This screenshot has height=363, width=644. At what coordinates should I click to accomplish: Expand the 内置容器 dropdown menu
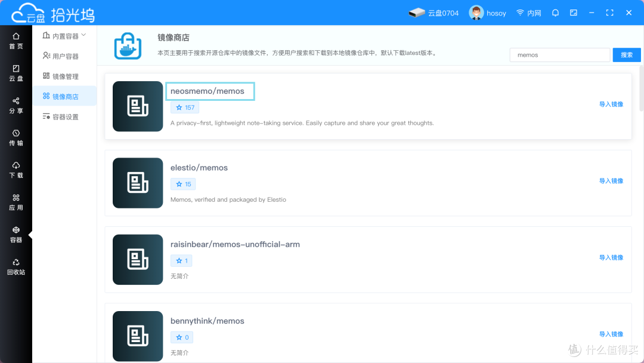tap(64, 36)
